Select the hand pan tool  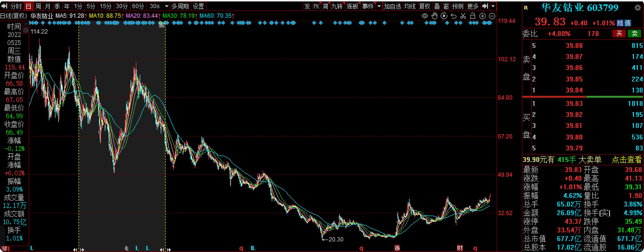[434, 16]
